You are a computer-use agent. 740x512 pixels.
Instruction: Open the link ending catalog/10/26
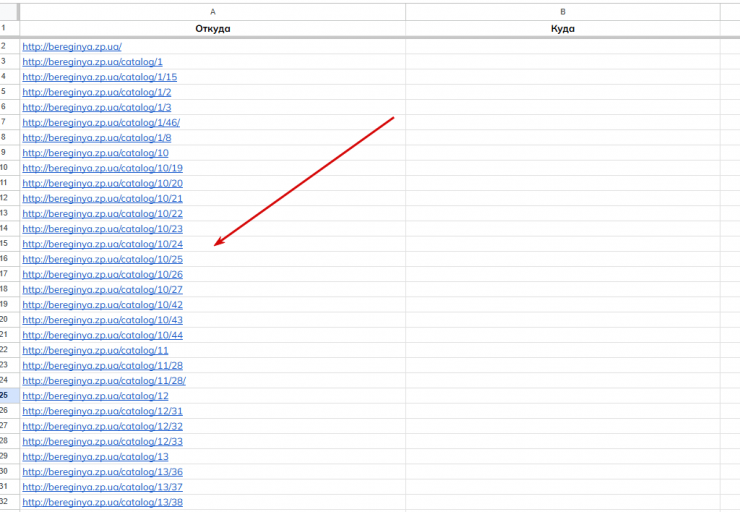(x=102, y=274)
